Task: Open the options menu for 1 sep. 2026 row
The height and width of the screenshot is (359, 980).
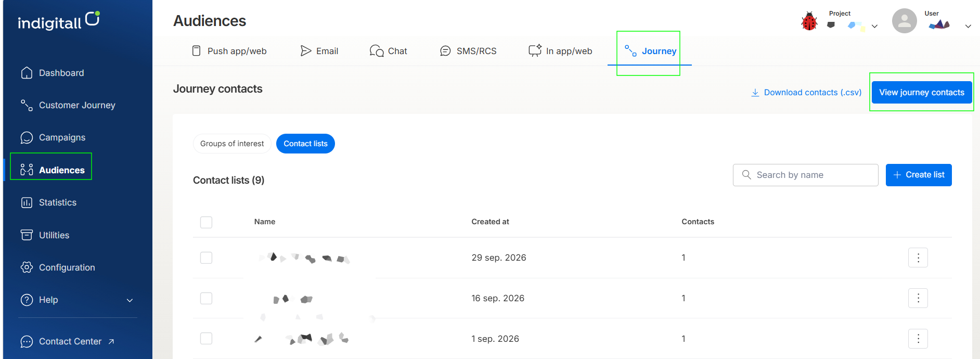Action: 918,339
